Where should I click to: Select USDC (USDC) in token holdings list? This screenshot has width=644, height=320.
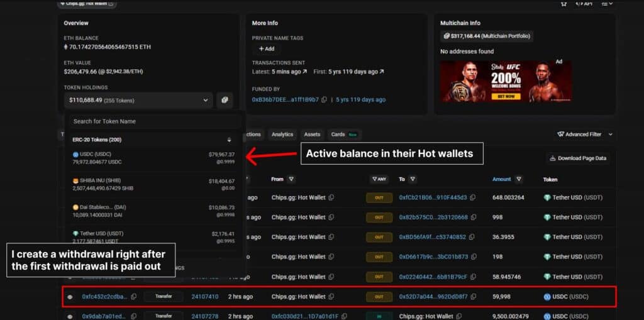pos(153,158)
